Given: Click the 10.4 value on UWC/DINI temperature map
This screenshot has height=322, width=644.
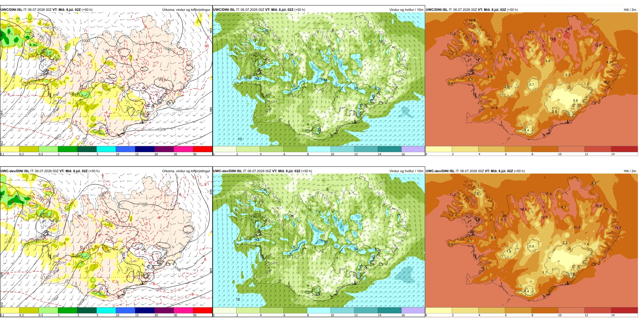Looking at the screenshot, I should (x=494, y=108).
